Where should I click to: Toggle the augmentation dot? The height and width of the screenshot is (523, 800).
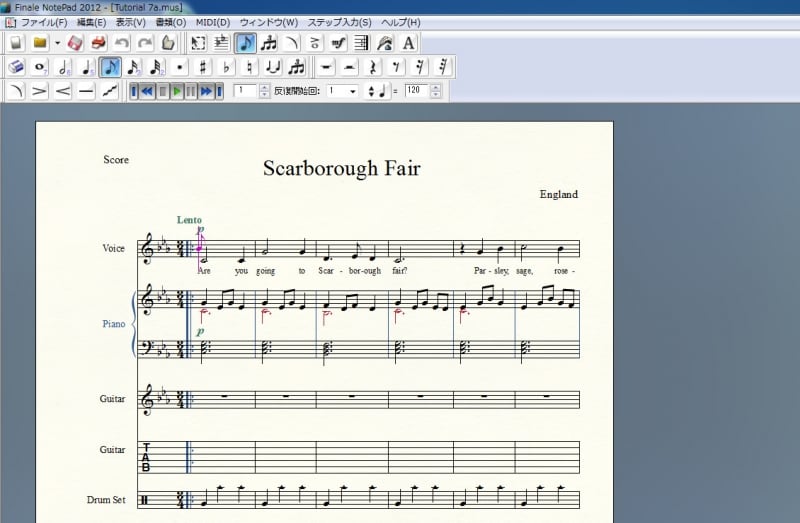point(180,67)
